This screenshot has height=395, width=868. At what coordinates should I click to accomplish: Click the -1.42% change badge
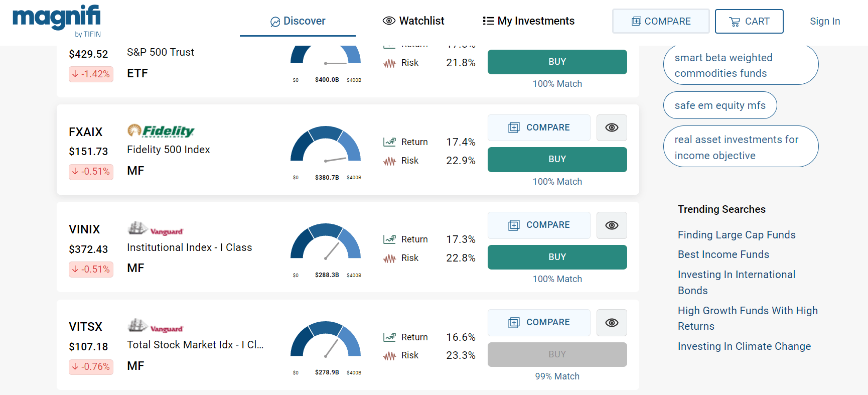(x=91, y=74)
